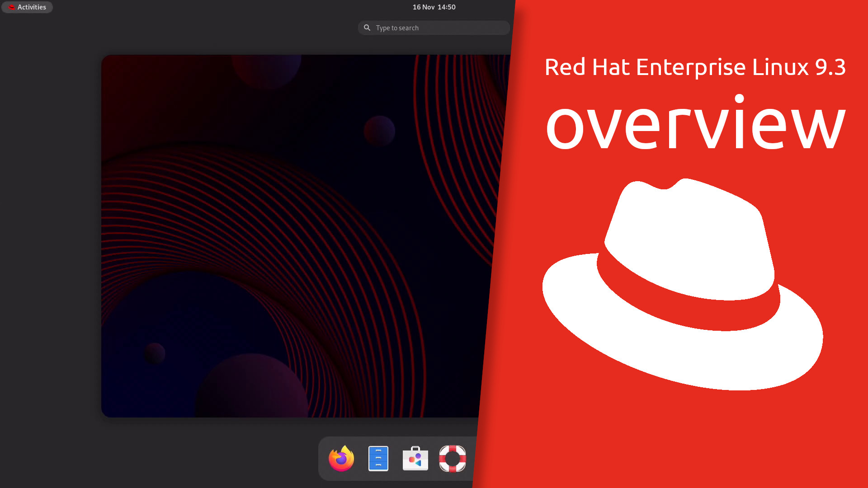Click tiny dark sphere in wallpaper lower left
Viewport: 868px width, 488px height.
[155, 353]
